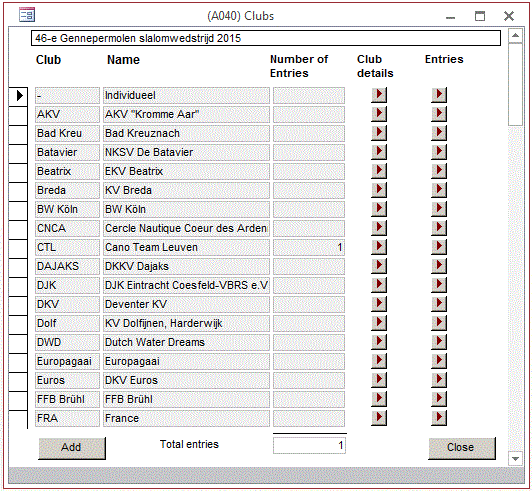Click the scrollbar down arrow
Viewport: 532px width, 491px height.
coord(515,459)
